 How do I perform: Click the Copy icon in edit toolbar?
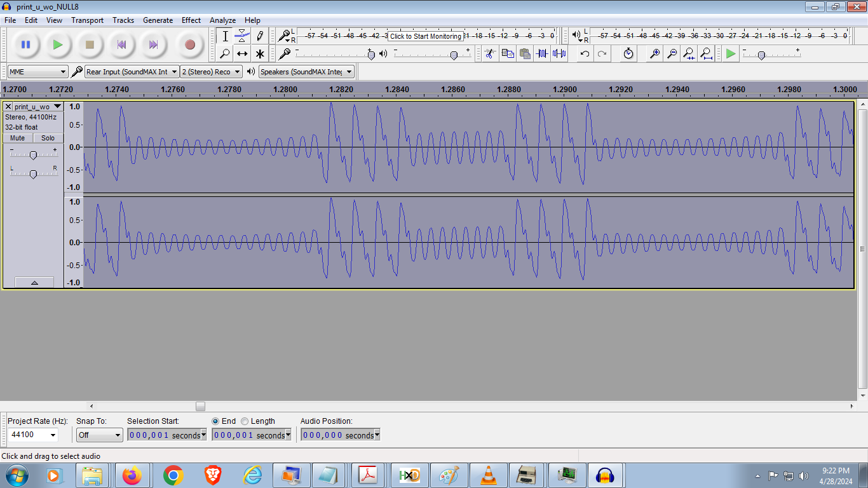tap(507, 53)
